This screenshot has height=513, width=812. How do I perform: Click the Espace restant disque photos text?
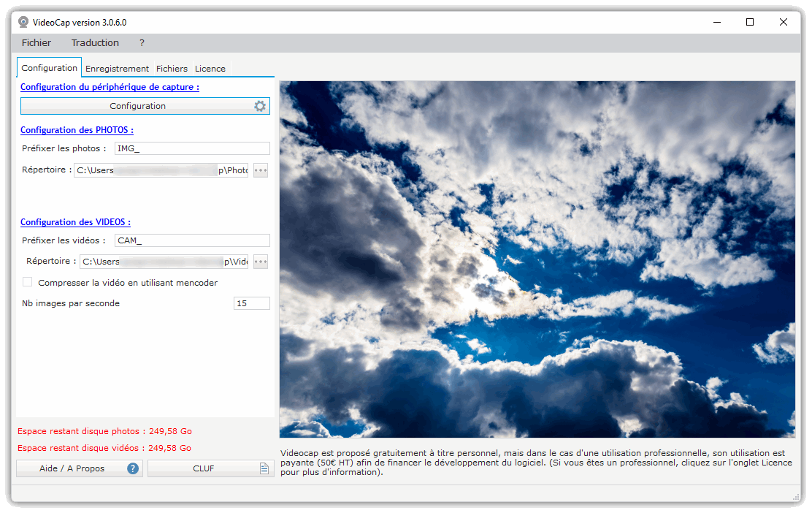(104, 431)
